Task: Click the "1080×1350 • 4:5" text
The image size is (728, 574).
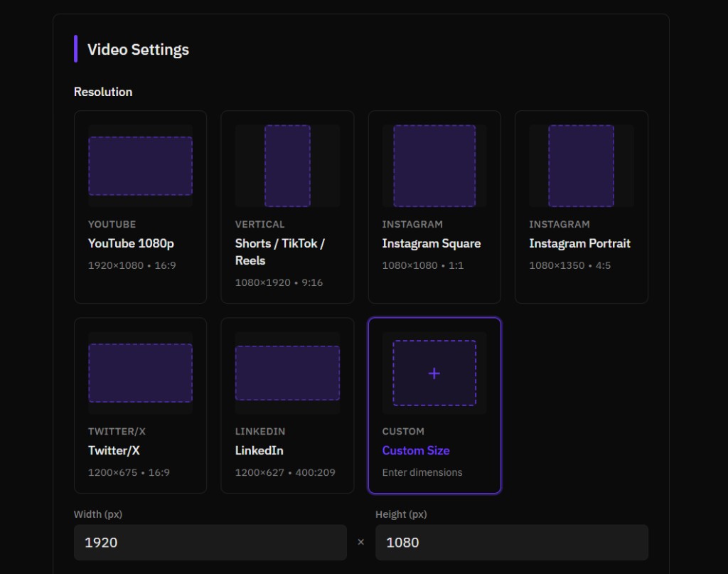Action: pyautogui.click(x=569, y=265)
